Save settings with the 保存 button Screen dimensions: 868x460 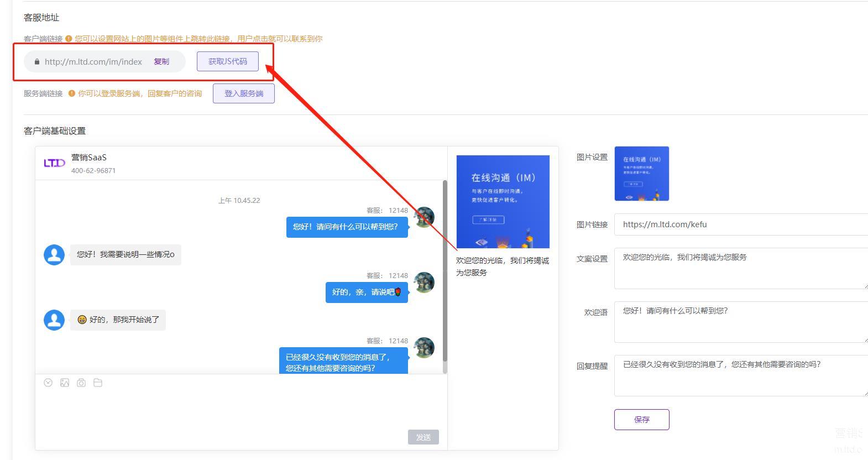click(641, 420)
